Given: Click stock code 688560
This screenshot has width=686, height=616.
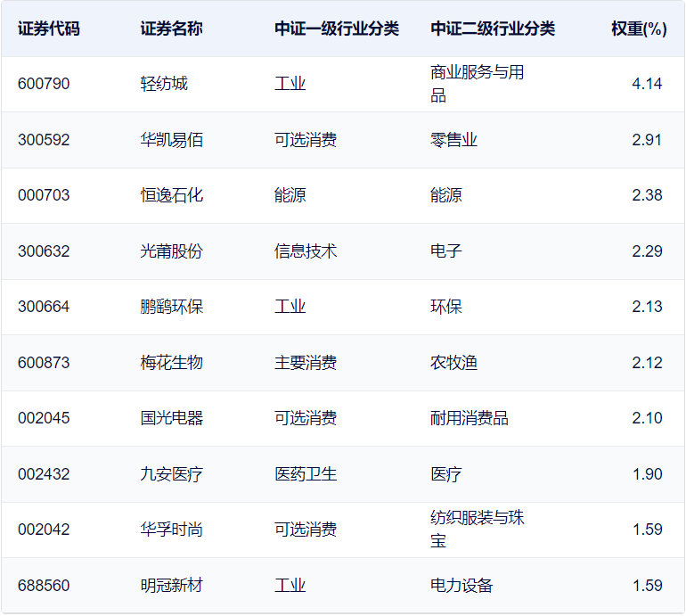Looking at the screenshot, I should [44, 586].
